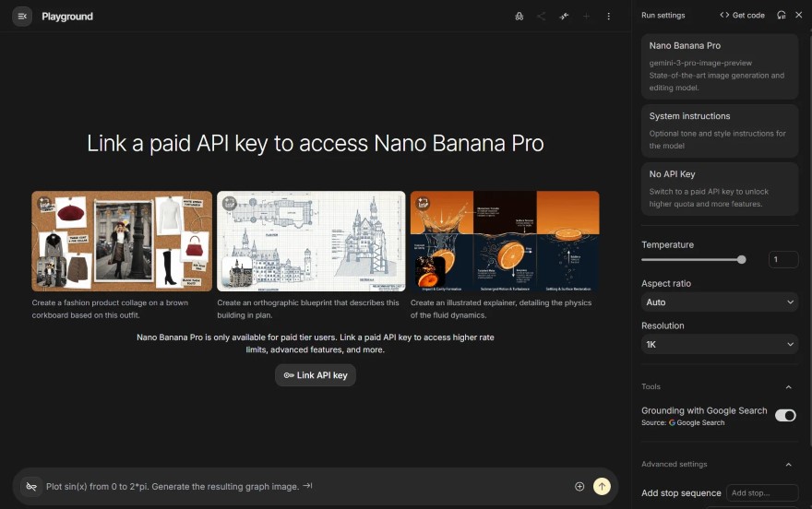Open the System instructions card
The width and height of the screenshot is (812, 509).
click(719, 130)
